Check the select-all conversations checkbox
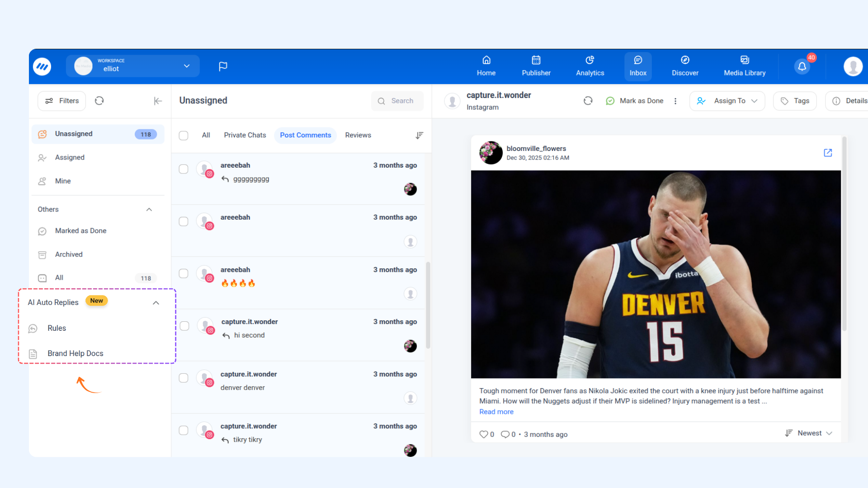This screenshot has height=488, width=868. click(x=184, y=136)
